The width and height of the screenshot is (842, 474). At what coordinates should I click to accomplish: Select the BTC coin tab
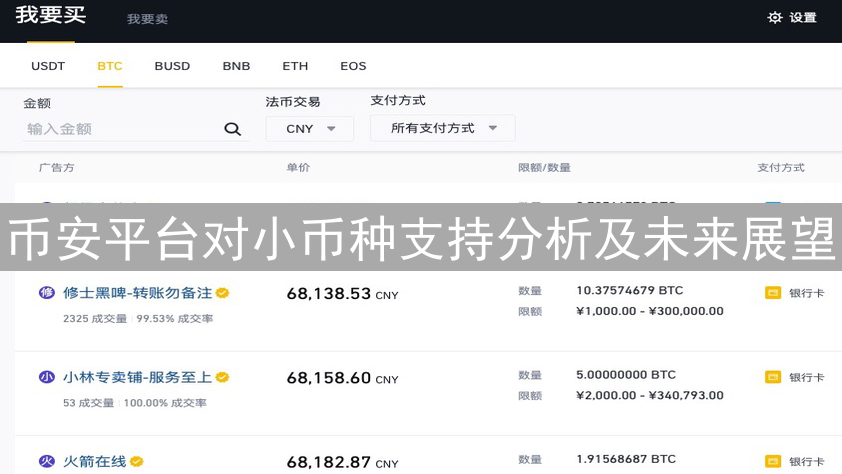110,66
